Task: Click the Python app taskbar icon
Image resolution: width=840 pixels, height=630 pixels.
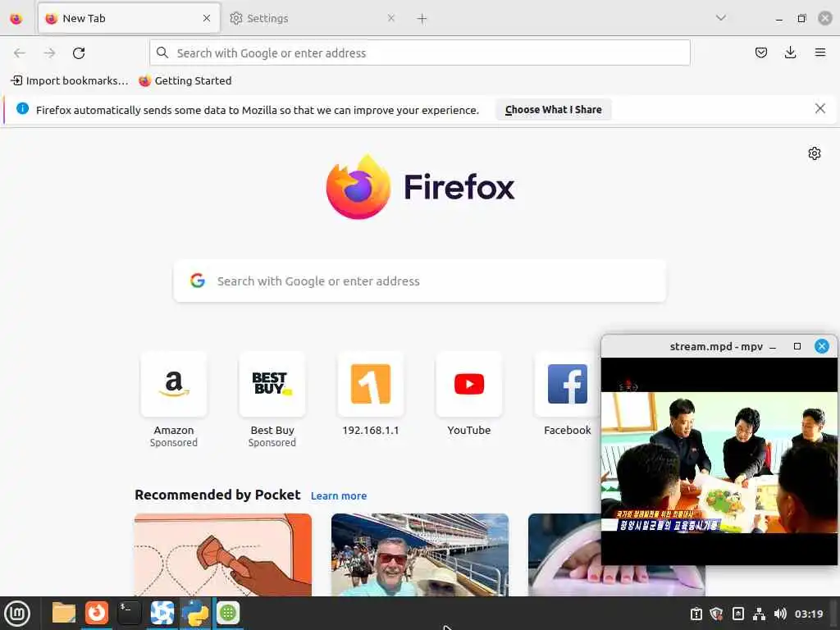Action: pos(195,613)
